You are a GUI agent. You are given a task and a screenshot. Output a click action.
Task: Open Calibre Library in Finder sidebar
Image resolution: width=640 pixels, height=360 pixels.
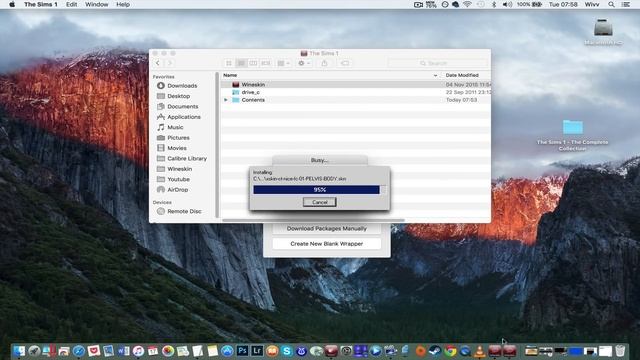187,158
